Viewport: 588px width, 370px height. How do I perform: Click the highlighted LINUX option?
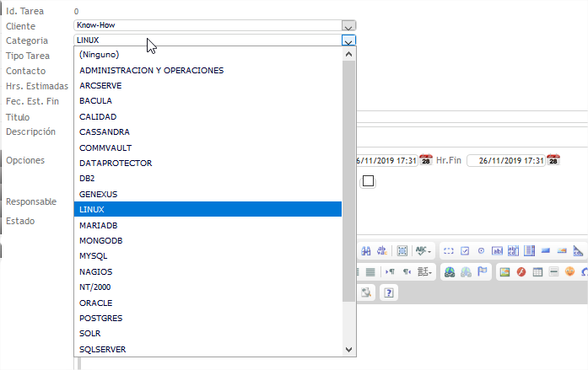(x=208, y=209)
